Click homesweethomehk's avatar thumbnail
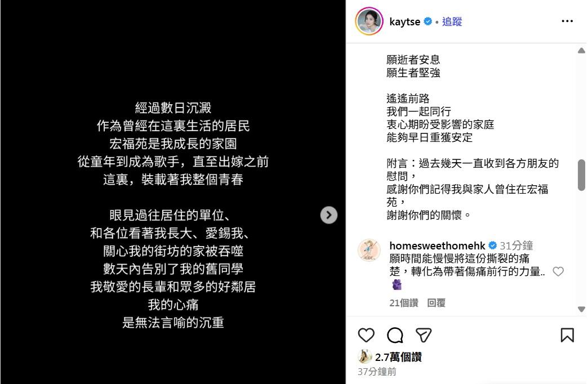This screenshot has width=588, height=384. pos(369,250)
